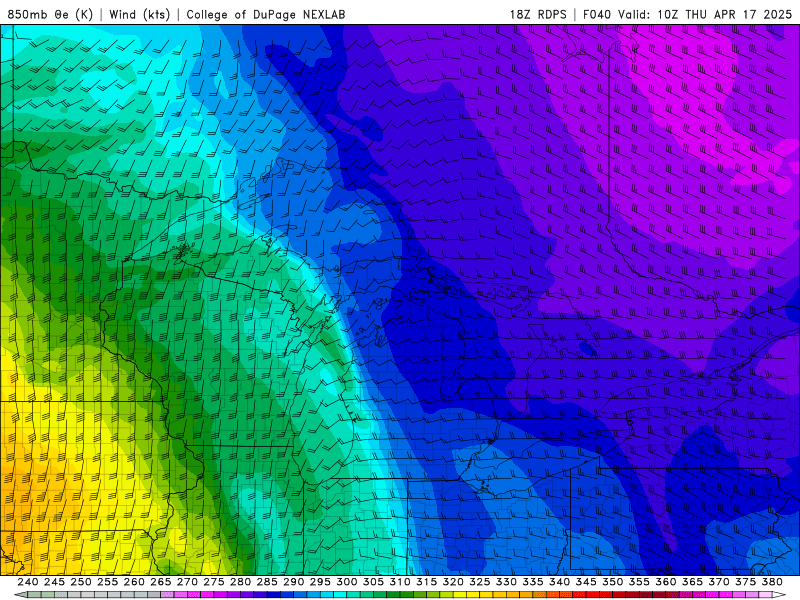This screenshot has height=600, width=800.
Task: Select the 305 value on the color scale
Action: pyautogui.click(x=373, y=582)
